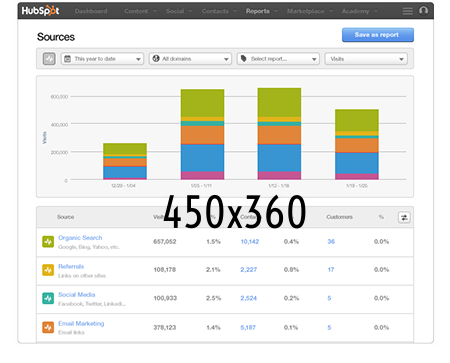Open the Contacts menu

(219, 11)
